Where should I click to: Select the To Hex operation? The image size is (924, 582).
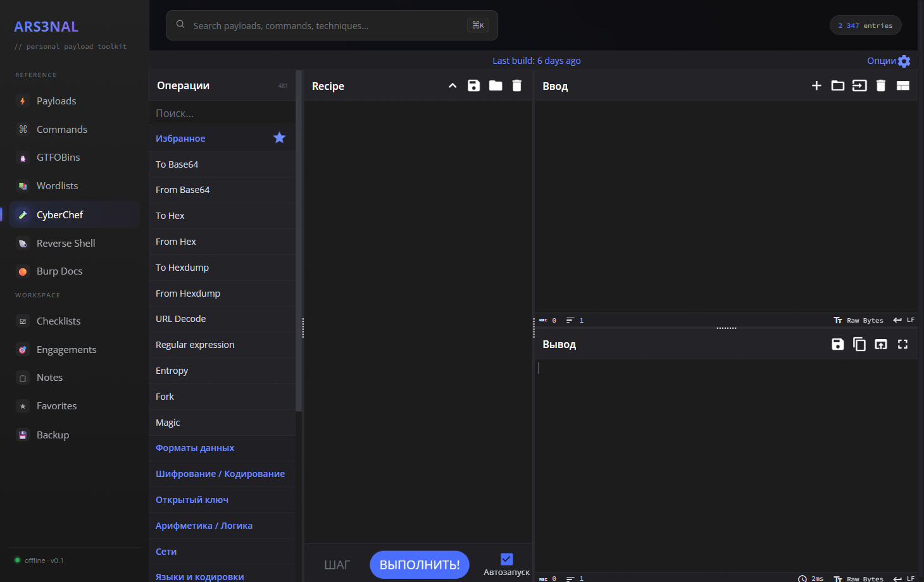[222, 216]
